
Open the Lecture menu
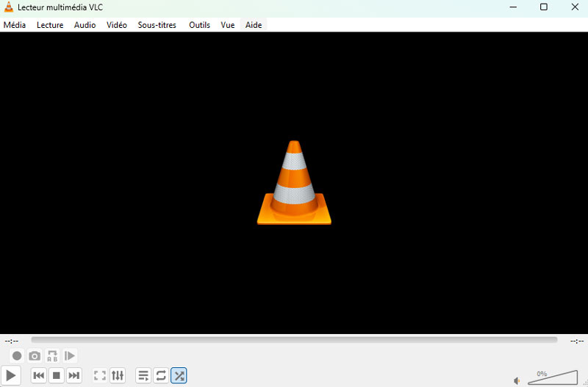click(x=50, y=25)
